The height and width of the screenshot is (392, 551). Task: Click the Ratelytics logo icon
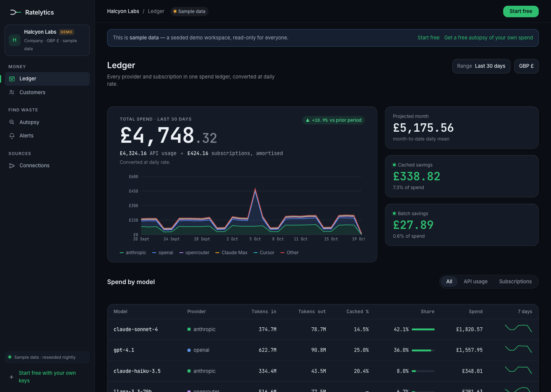tap(15, 12)
